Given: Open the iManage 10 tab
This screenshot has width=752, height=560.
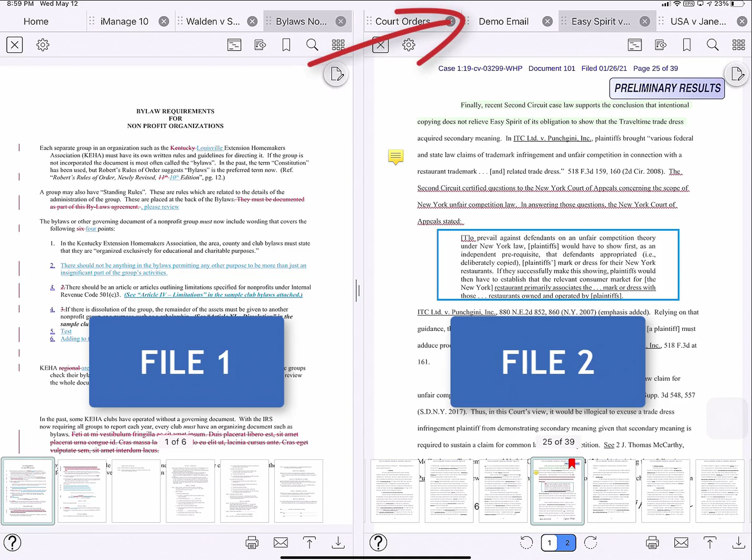Looking at the screenshot, I should click(x=124, y=21).
